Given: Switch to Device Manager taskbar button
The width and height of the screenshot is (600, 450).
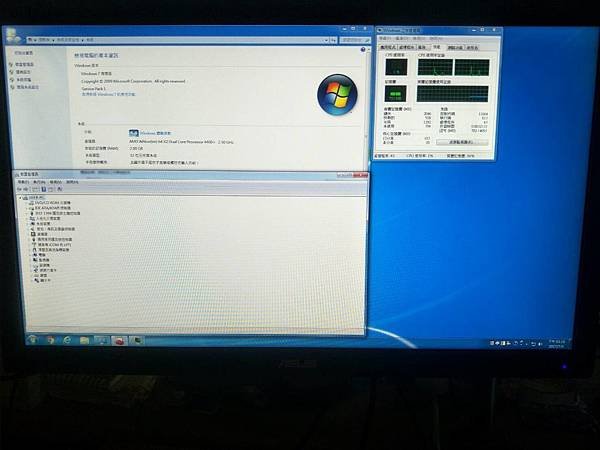Looking at the screenshot, I should 119,340.
